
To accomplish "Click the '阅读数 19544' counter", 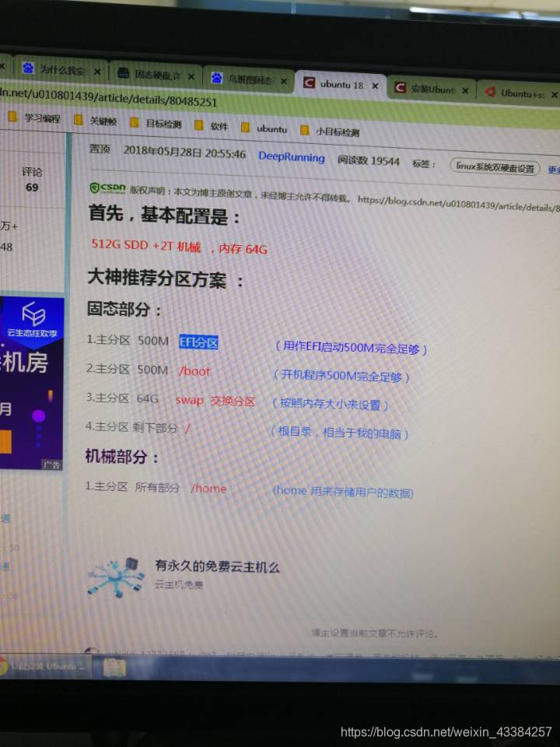I will pos(368,160).
